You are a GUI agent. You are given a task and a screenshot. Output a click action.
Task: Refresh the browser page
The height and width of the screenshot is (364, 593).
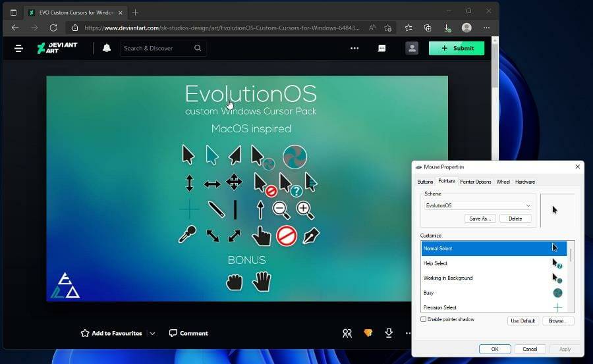click(53, 28)
